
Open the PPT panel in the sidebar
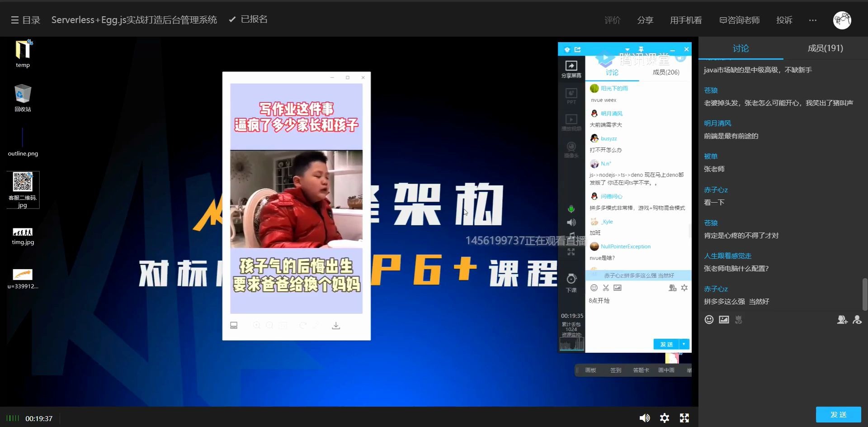point(571,95)
